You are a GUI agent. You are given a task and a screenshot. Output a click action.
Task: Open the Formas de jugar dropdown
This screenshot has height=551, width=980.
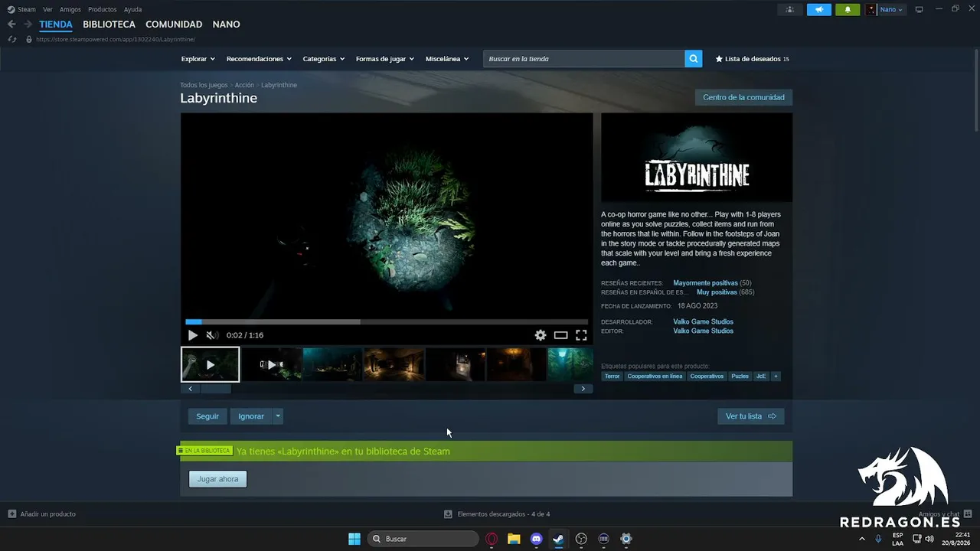pos(385,59)
